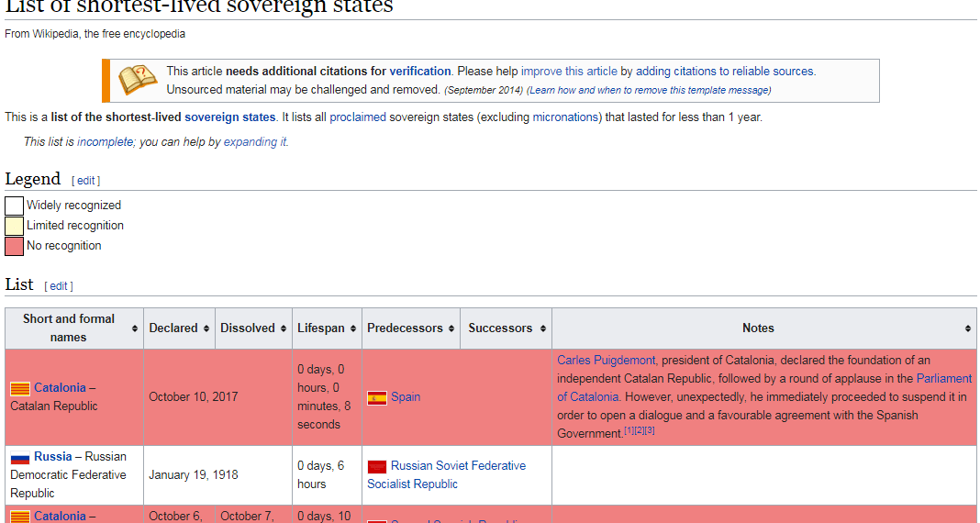The width and height of the screenshot is (980, 523).
Task: Click the Russia flag icon
Action: 19,457
